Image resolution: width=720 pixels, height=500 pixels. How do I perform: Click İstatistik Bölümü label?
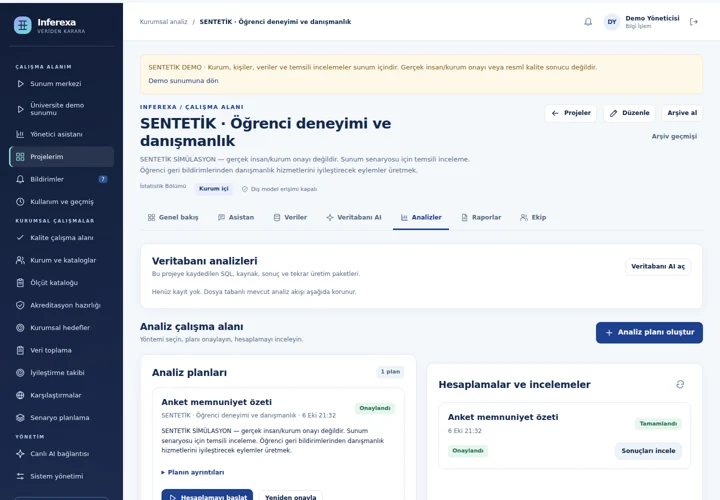[163, 186]
